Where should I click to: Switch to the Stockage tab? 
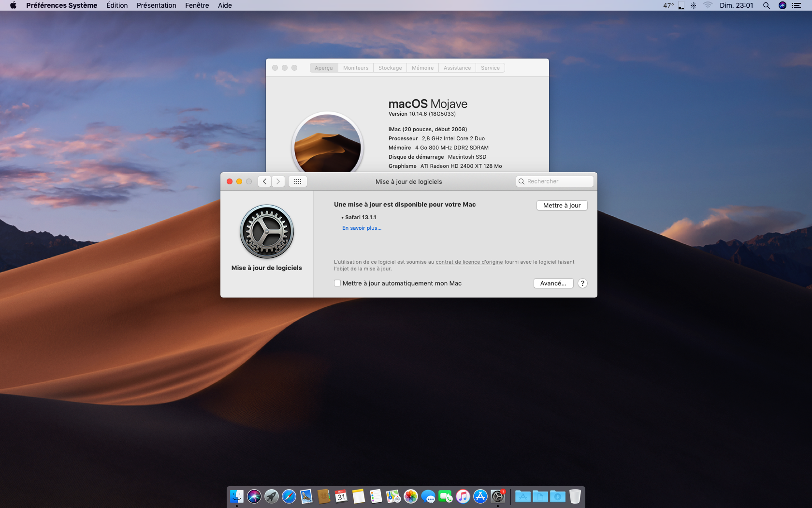tap(390, 68)
